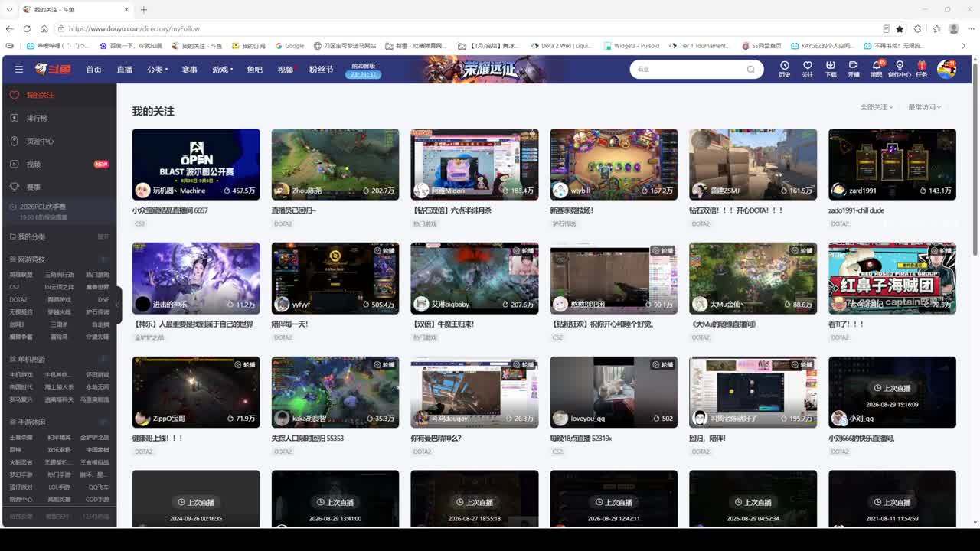Click the zard1991 streamer avatar
Screen dimensions: 980x551
[839, 191]
